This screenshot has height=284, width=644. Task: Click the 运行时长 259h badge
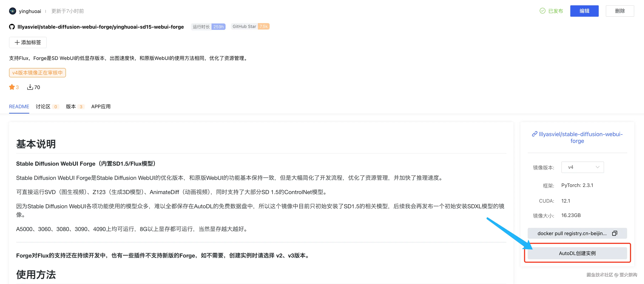click(x=208, y=27)
